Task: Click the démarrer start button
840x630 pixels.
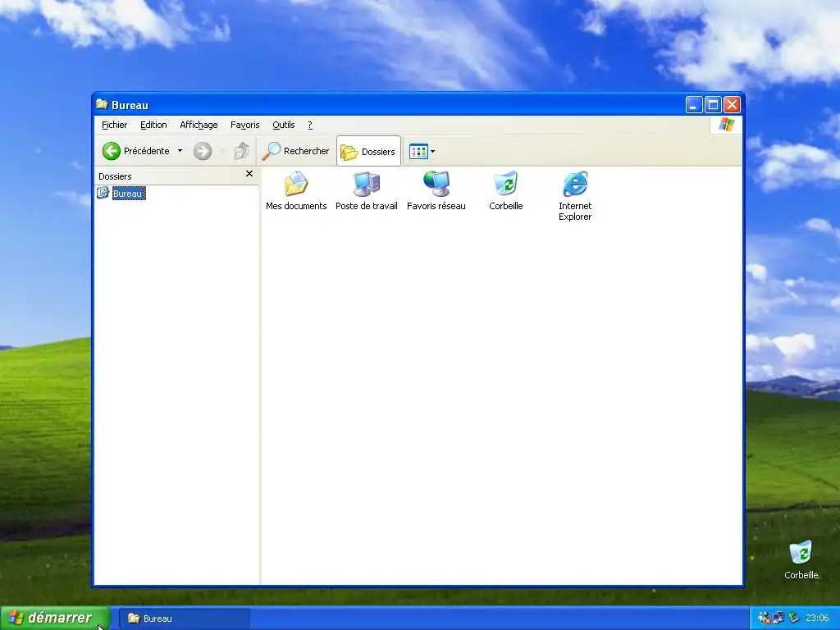Action: pyautogui.click(x=55, y=619)
